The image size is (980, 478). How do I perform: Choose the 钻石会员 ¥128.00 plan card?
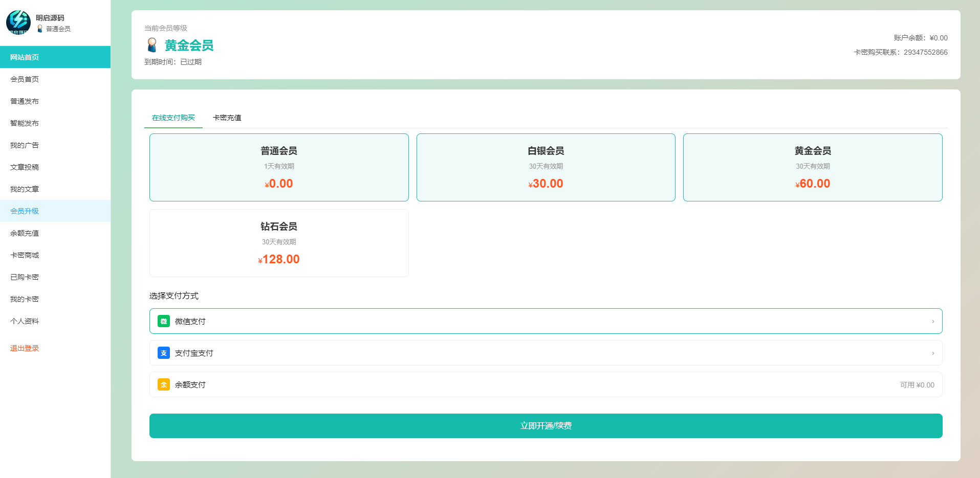coord(279,243)
